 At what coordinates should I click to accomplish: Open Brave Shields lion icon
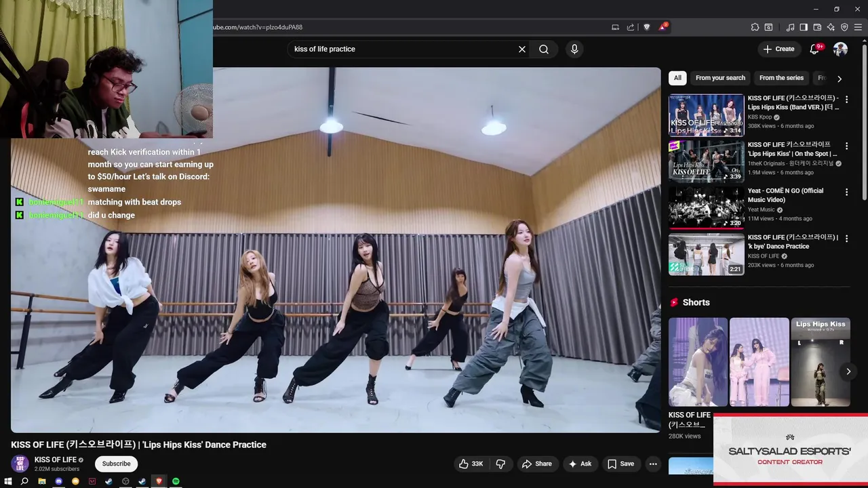click(x=647, y=27)
